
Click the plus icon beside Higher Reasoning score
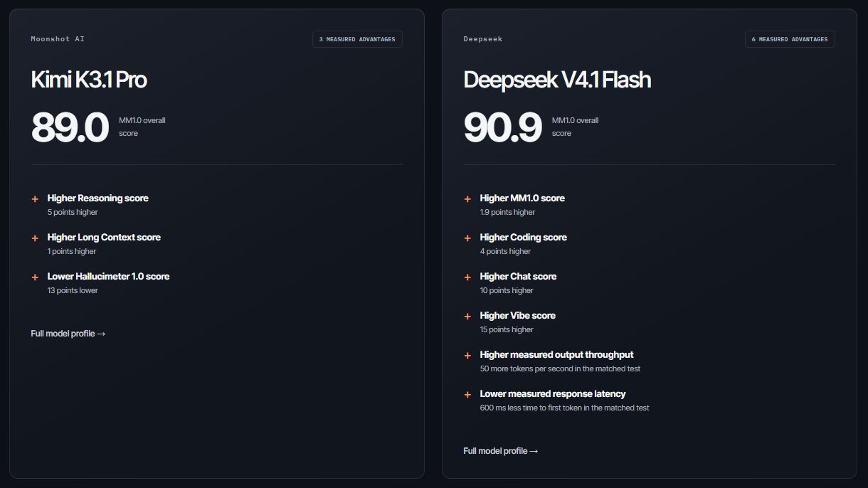[x=35, y=199]
